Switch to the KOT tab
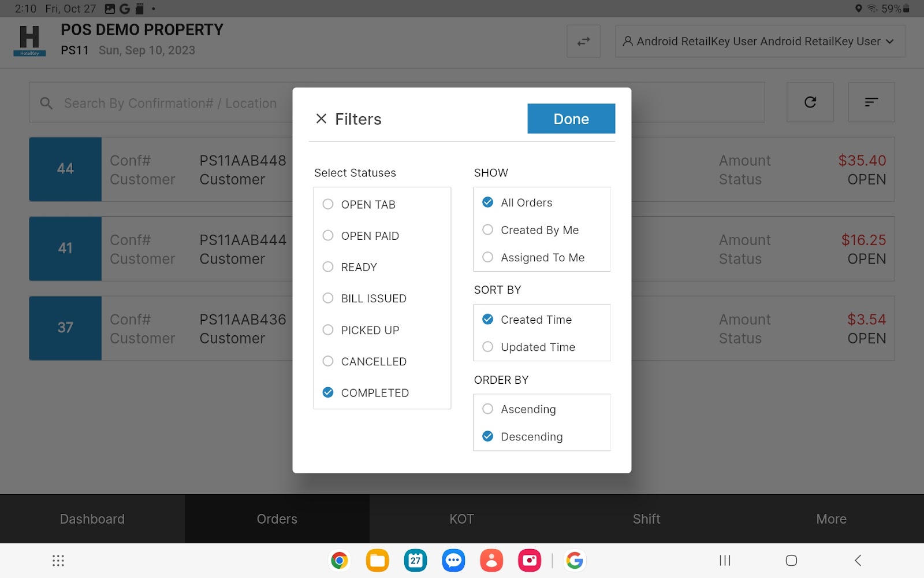924x578 pixels. point(461,518)
